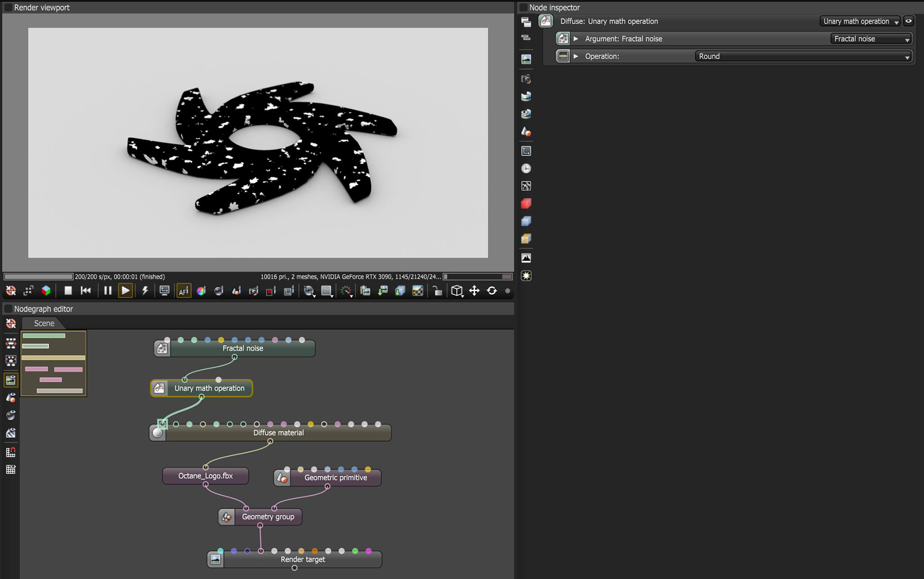Image resolution: width=924 pixels, height=579 pixels.
Task: Select the Geometry group node
Action: (x=260, y=517)
